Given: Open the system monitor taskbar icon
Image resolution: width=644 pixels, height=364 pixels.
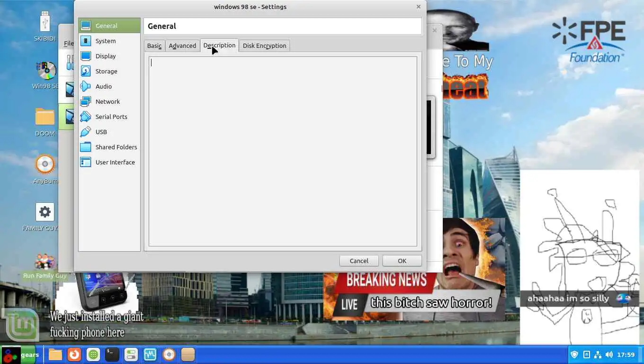Looking at the screenshot, I should (150, 355).
